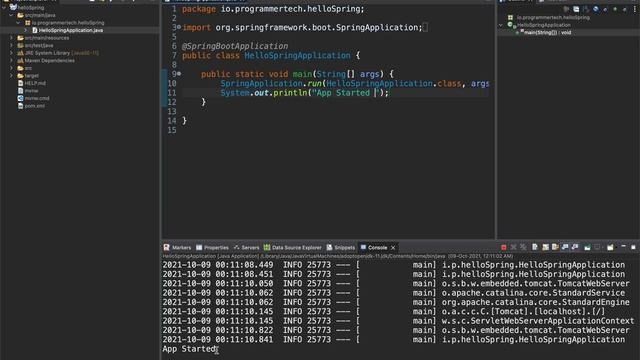Select HELP.md file
640x360 pixels.
(x=35, y=83)
